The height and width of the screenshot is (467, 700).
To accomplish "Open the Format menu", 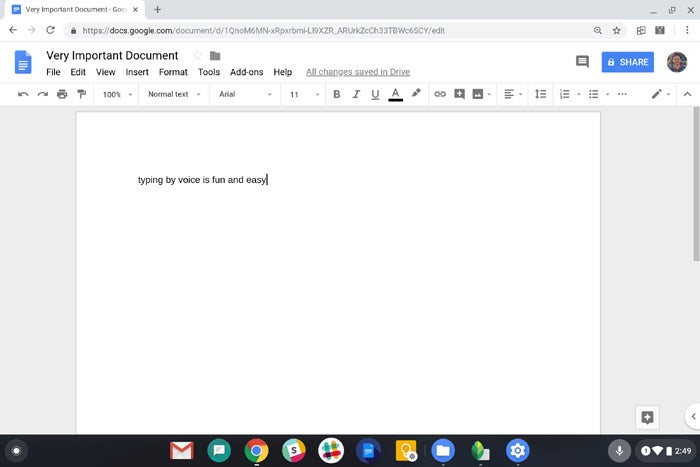I will 173,72.
